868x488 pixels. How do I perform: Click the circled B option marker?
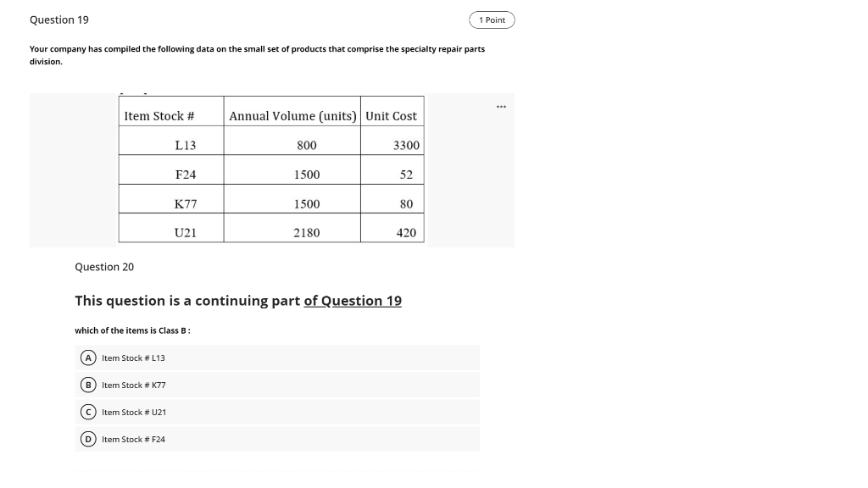(x=88, y=385)
